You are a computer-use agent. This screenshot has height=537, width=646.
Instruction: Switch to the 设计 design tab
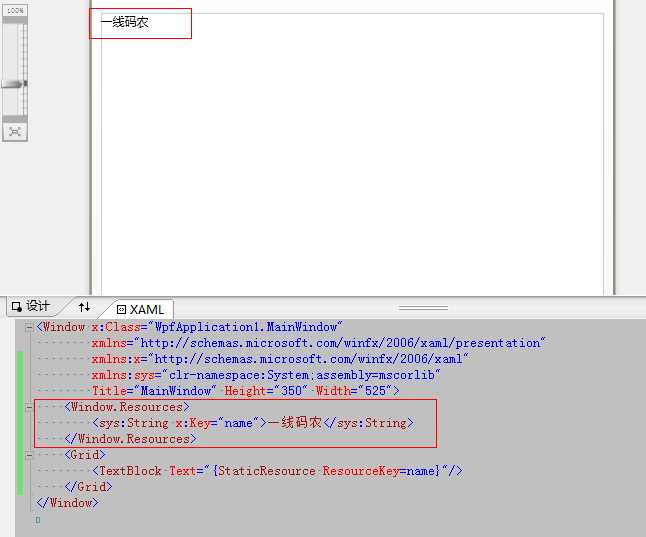click(31, 306)
